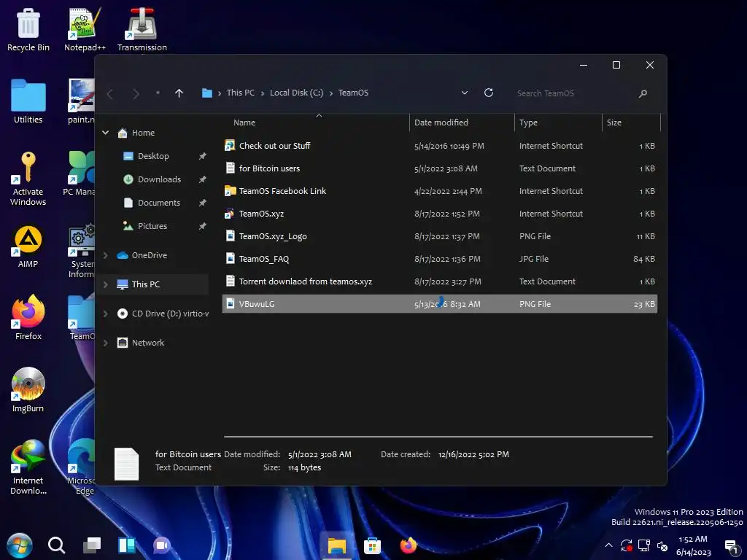Expand the Network tree node
Viewport: 747px width, 560px height.
point(105,343)
